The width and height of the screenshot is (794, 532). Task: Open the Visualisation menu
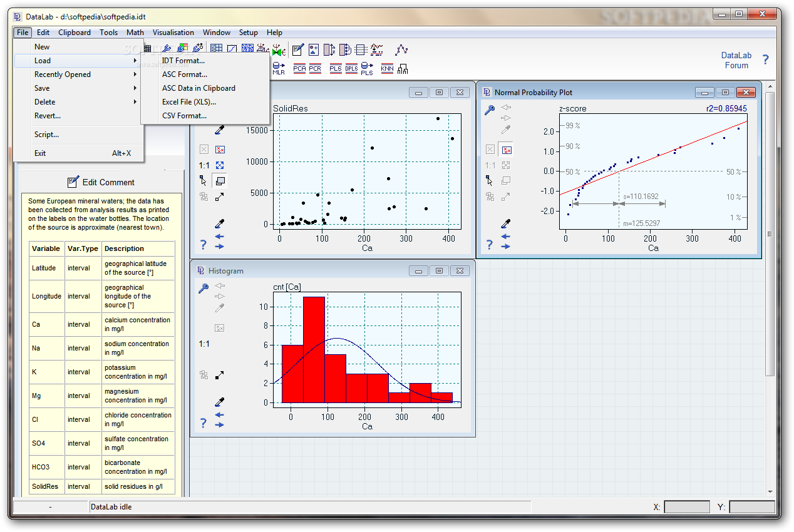173,33
